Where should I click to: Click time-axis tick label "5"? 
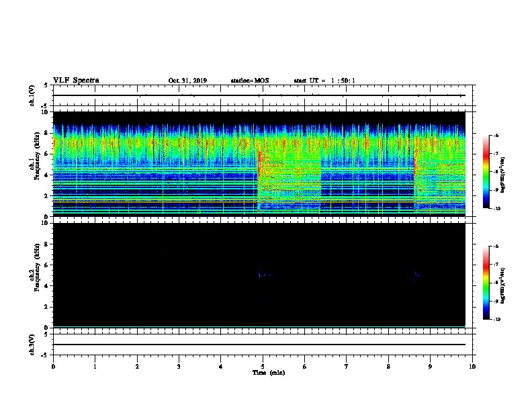[x=263, y=367]
